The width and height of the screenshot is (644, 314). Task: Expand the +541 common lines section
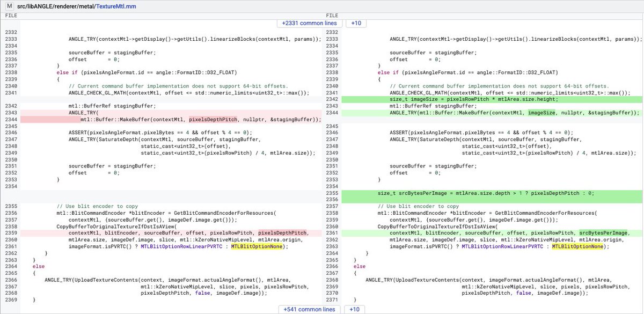pyautogui.click(x=309, y=309)
